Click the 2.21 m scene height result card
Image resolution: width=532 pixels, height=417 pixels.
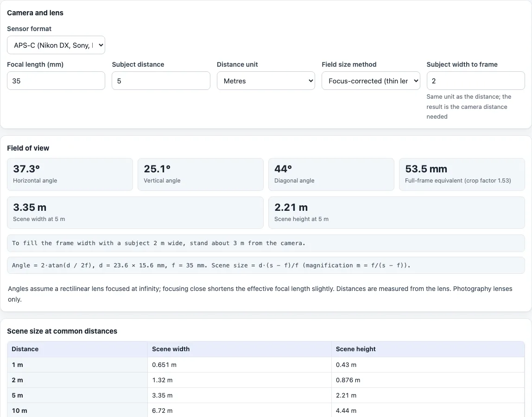coord(397,213)
